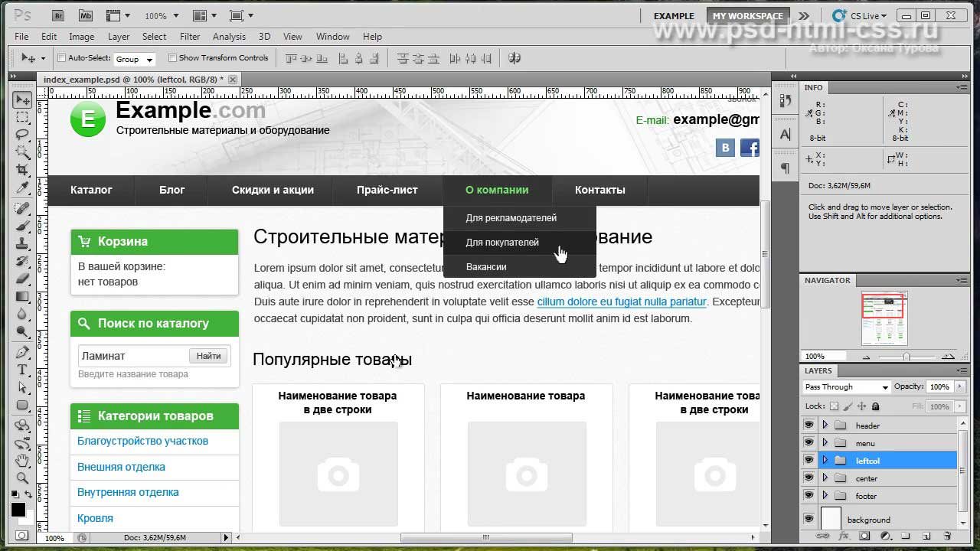980x551 pixels.
Task: Select the Gradient tool
Action: point(22,296)
